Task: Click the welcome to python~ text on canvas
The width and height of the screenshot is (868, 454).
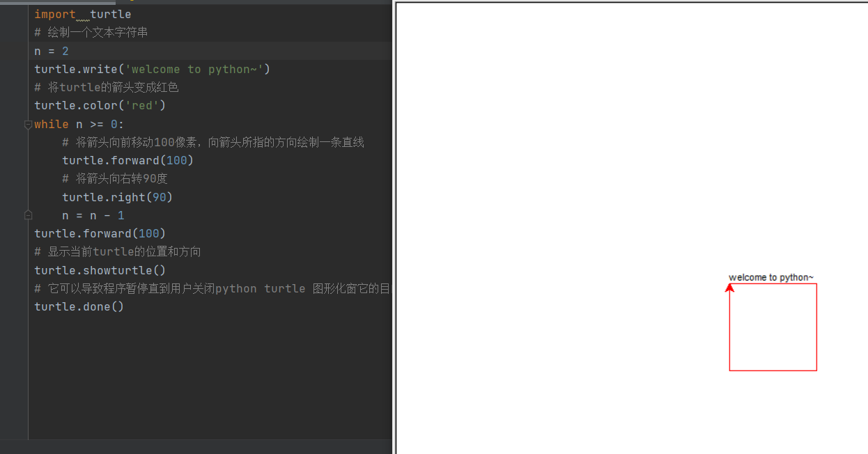Action: tap(771, 277)
